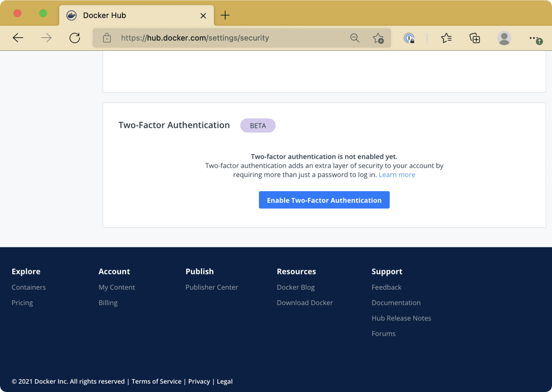The image size is (552, 392).
Task: Open Publisher Center link
Action: pos(211,287)
